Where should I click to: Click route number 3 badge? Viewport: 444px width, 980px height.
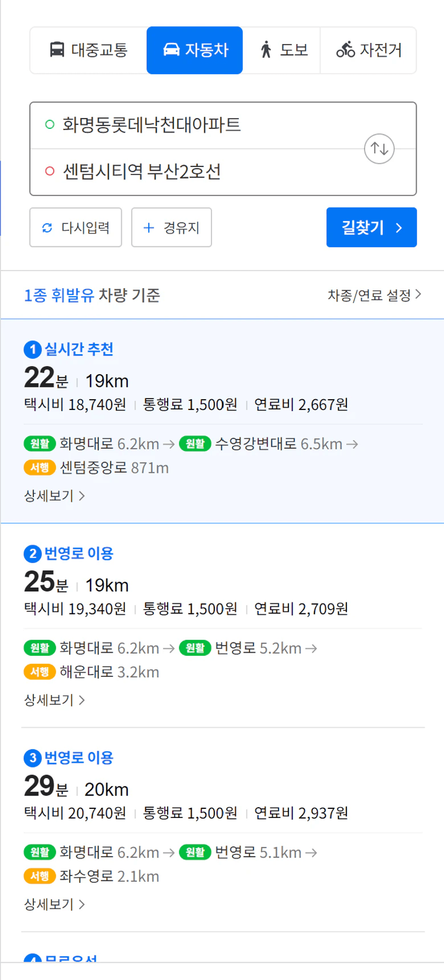click(x=32, y=758)
